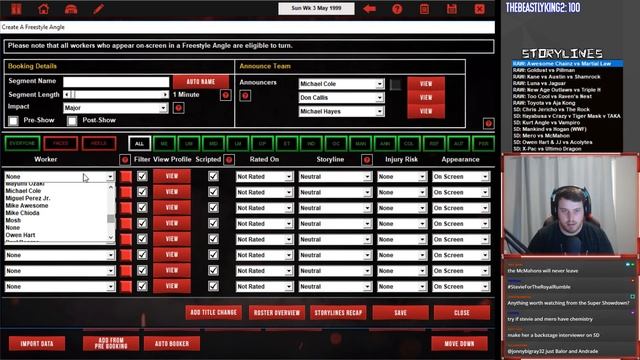
Task: Click inside the Segment Name field
Action: (116, 82)
